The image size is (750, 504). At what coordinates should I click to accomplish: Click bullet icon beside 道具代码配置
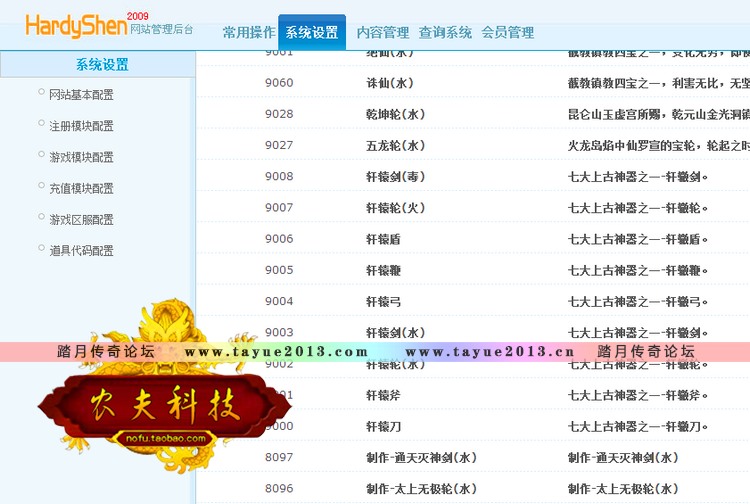[x=41, y=248]
